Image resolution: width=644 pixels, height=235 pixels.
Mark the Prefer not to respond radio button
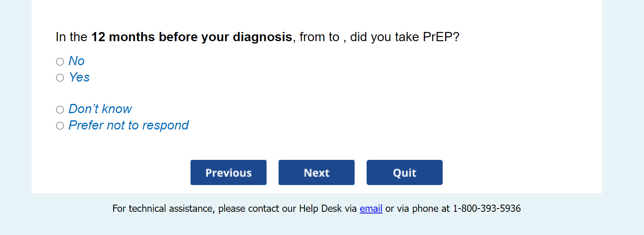tap(60, 126)
